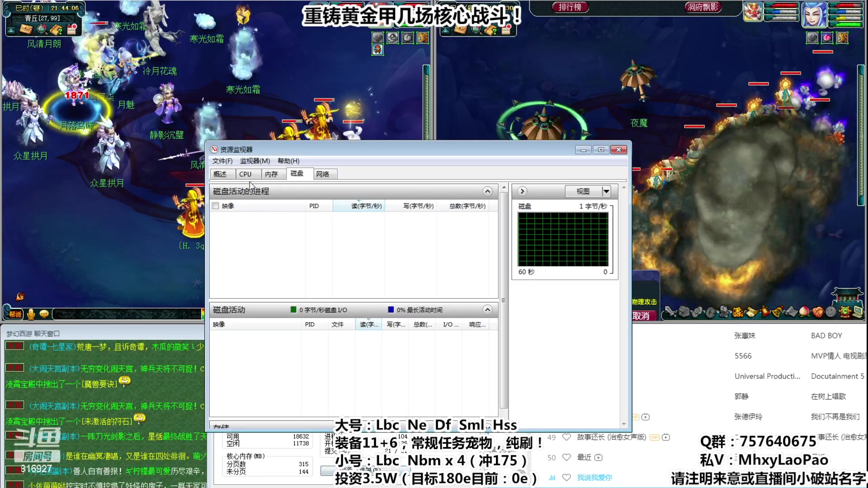868x488 pixels.
Task: Open 我说我爱你 song link
Action: pos(594,478)
